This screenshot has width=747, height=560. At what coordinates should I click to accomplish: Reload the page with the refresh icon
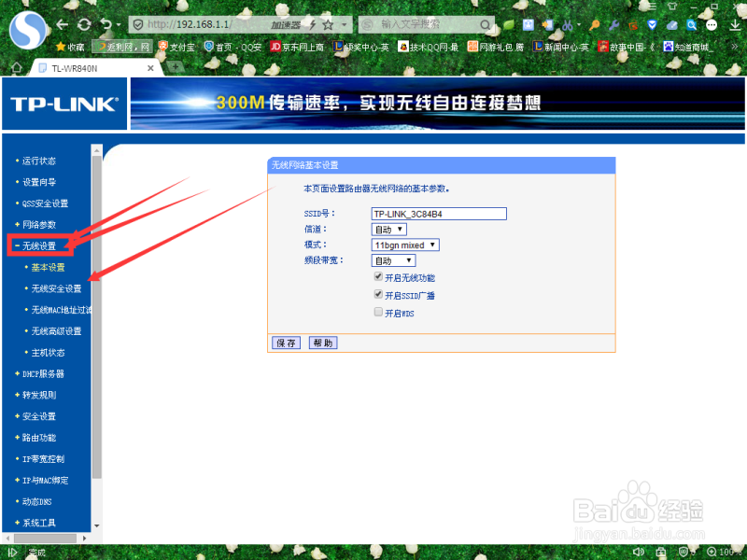pyautogui.click(x=84, y=25)
